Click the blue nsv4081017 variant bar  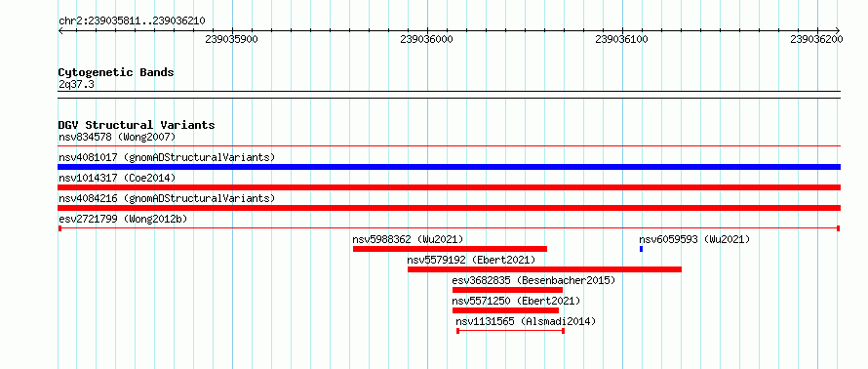click(x=450, y=167)
